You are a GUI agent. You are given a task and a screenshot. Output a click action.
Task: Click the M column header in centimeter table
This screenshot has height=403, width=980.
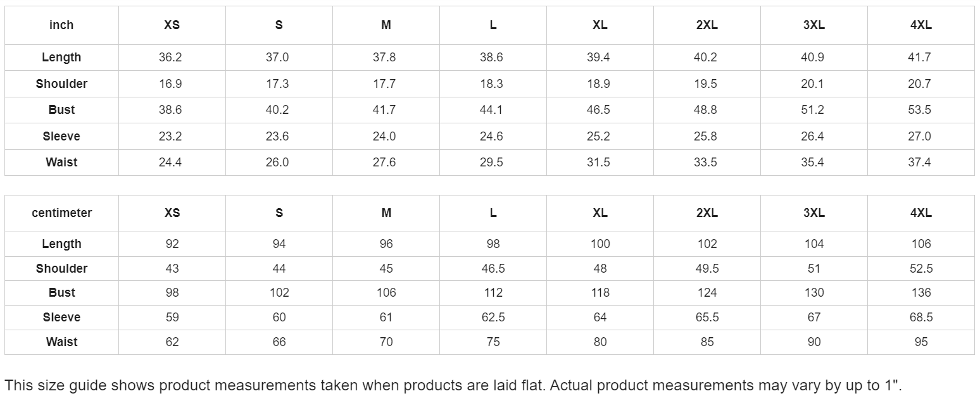[386, 213]
